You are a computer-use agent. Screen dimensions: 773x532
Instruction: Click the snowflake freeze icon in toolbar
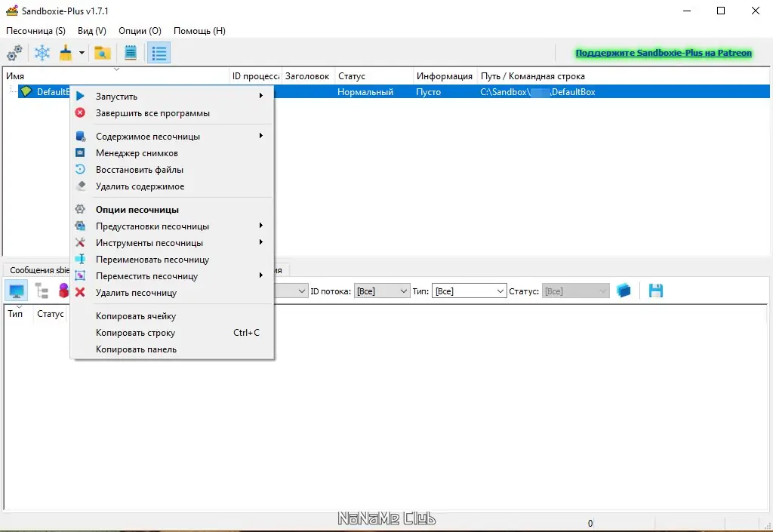(42, 53)
